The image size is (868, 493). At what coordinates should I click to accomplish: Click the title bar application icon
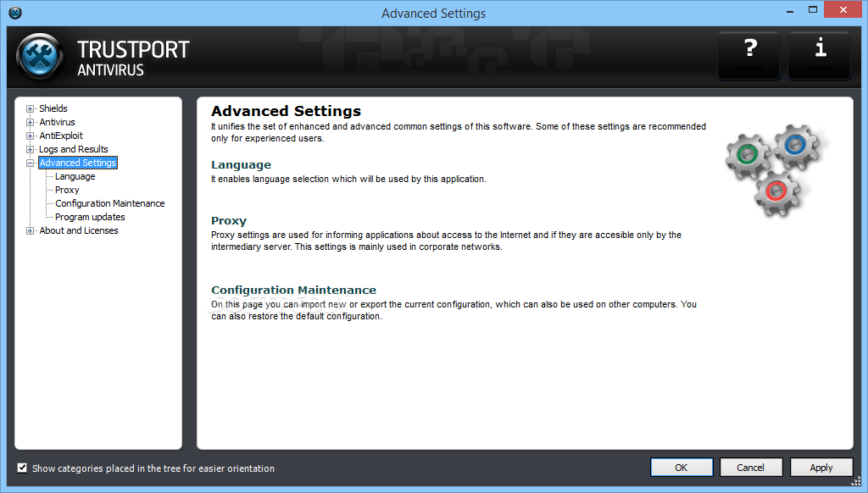point(15,13)
